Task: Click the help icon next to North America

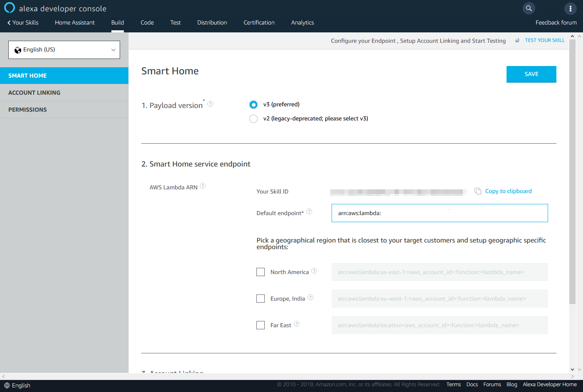Action: tap(314, 271)
